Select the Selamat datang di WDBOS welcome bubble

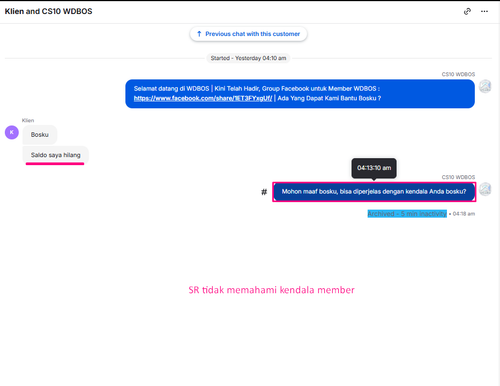[300, 94]
